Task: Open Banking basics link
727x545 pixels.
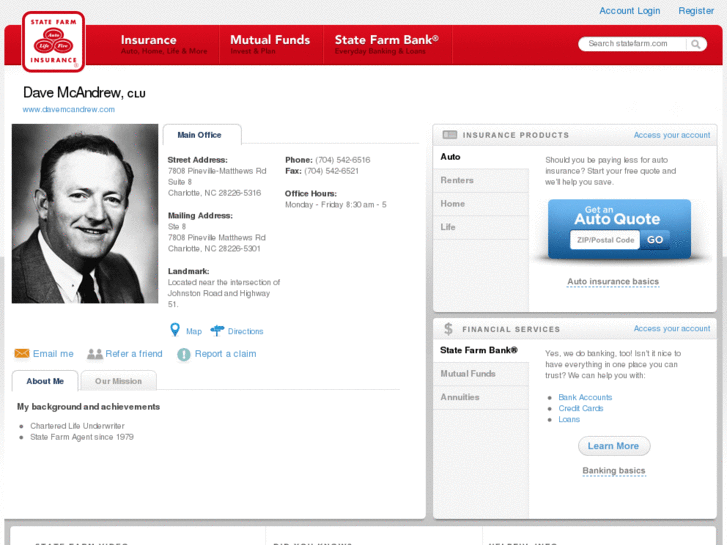Action: point(614,470)
